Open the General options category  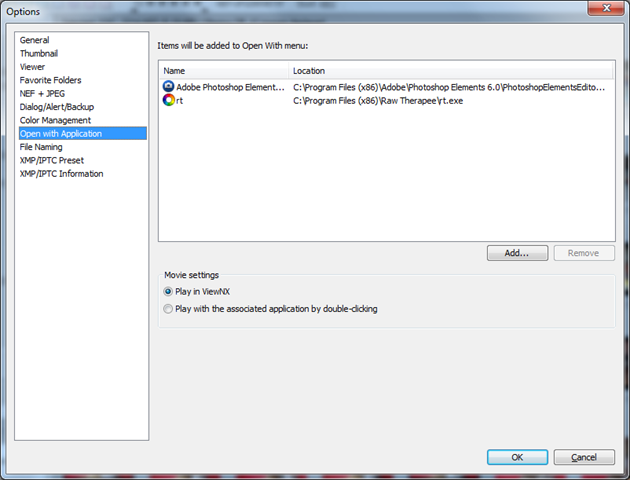pyautogui.click(x=34, y=40)
